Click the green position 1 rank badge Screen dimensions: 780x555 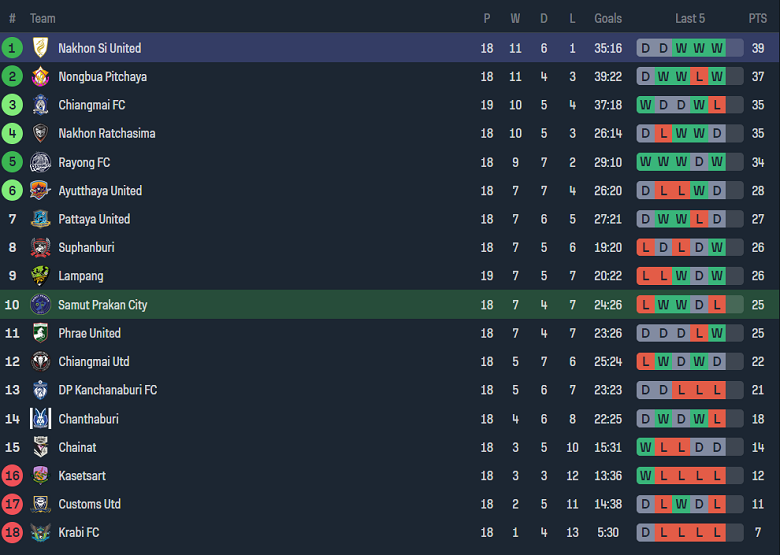tap(12, 48)
